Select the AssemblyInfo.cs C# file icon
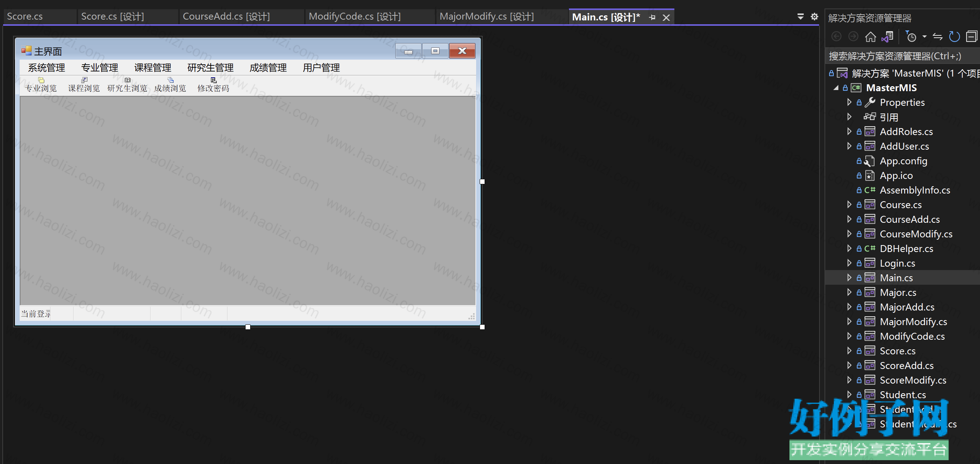Viewport: 980px width, 464px height. [870, 190]
